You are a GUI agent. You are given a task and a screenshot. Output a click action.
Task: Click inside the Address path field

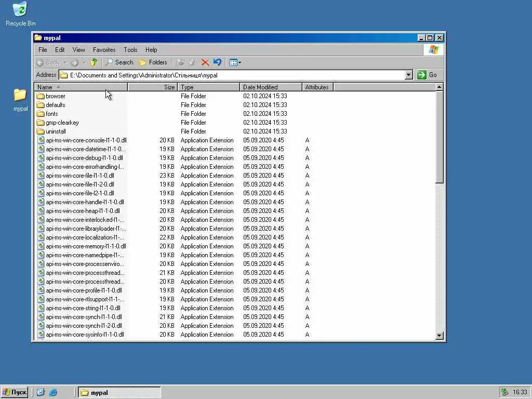(x=232, y=75)
